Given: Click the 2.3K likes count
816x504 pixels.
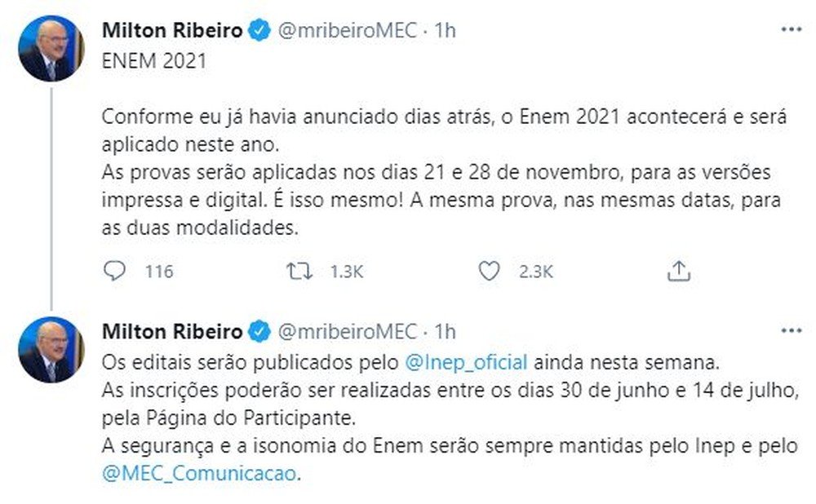Looking at the screenshot, I should (x=536, y=272).
